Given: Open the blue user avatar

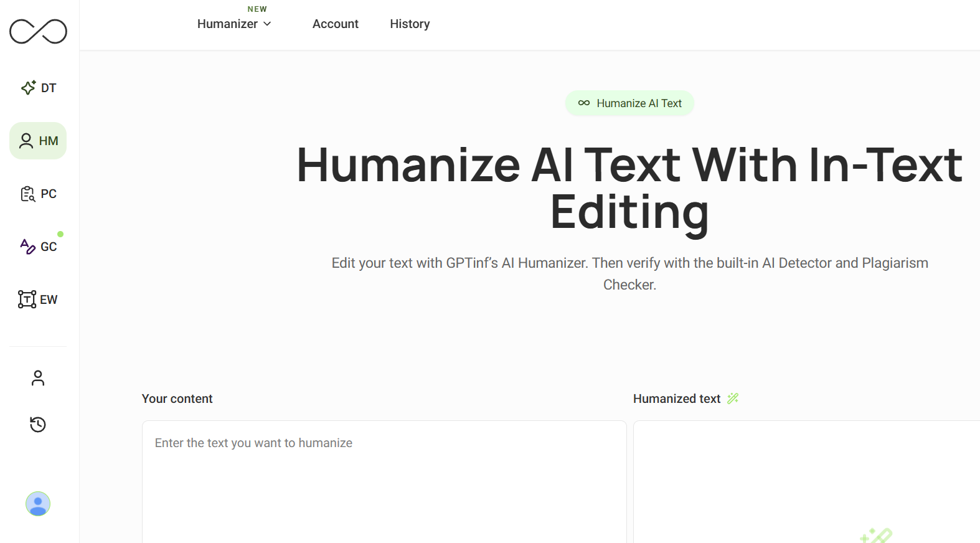Looking at the screenshot, I should click(x=38, y=504).
